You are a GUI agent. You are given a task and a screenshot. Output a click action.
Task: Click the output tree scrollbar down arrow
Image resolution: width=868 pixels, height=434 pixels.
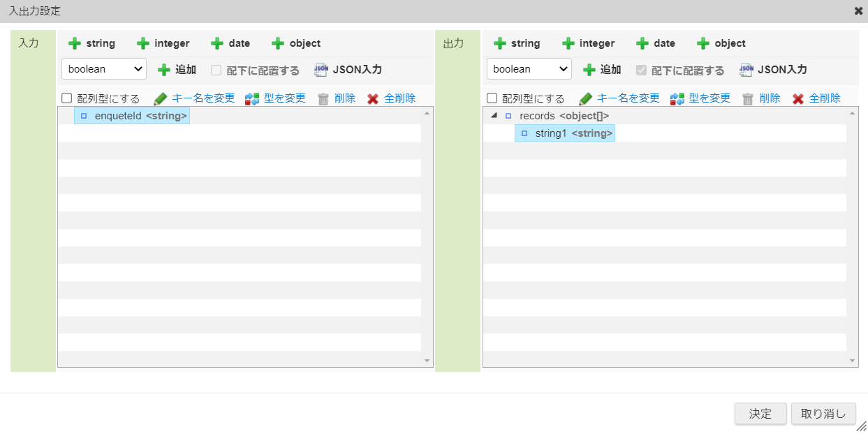click(853, 361)
